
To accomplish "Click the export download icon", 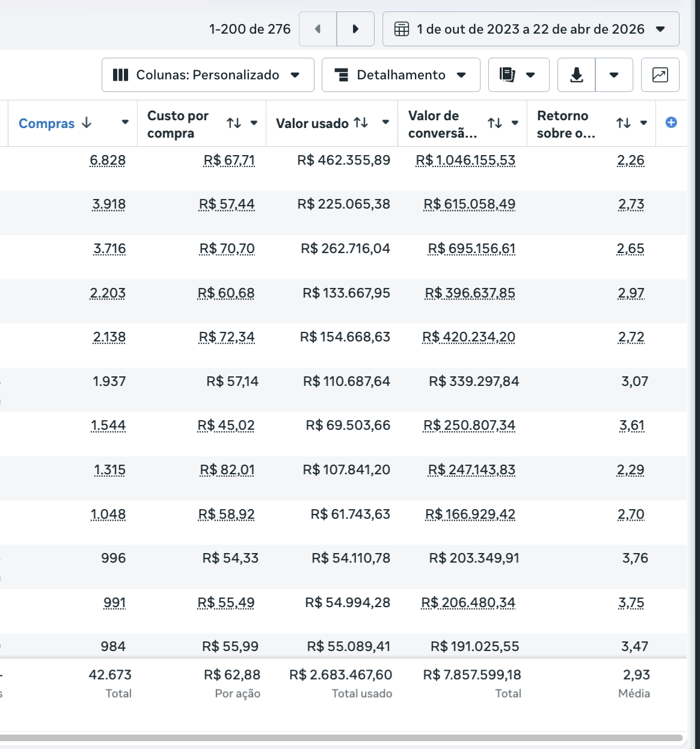I will point(576,75).
